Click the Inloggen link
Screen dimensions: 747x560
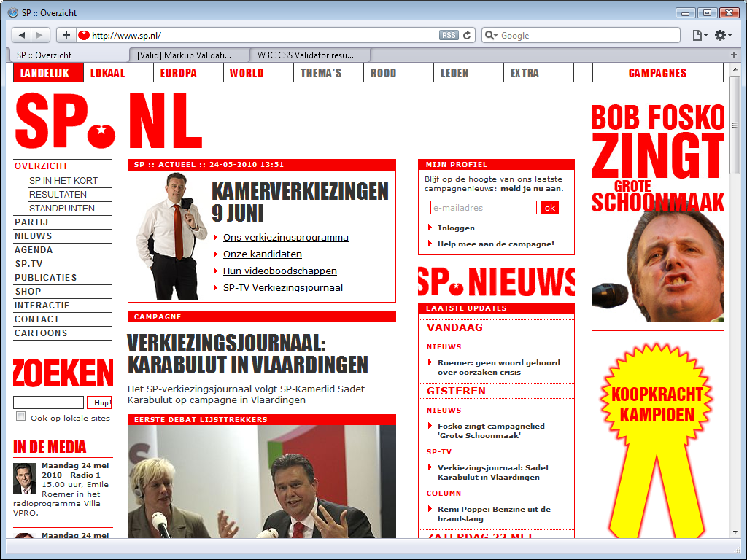tap(456, 227)
